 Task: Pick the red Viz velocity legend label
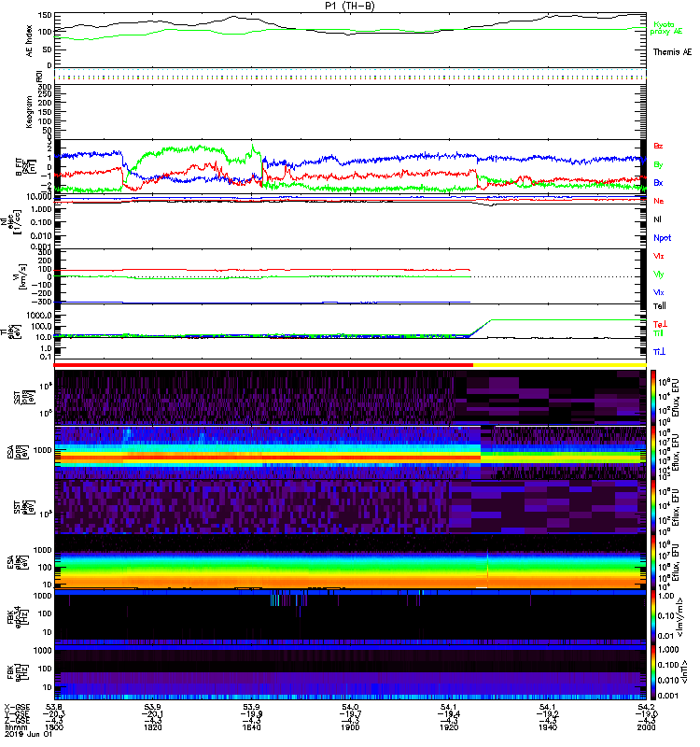(659, 256)
